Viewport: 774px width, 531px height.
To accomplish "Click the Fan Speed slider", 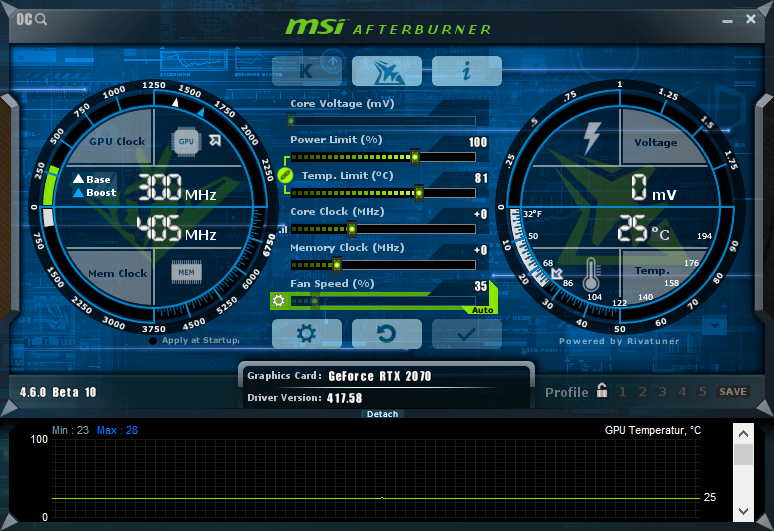I will pos(382,301).
